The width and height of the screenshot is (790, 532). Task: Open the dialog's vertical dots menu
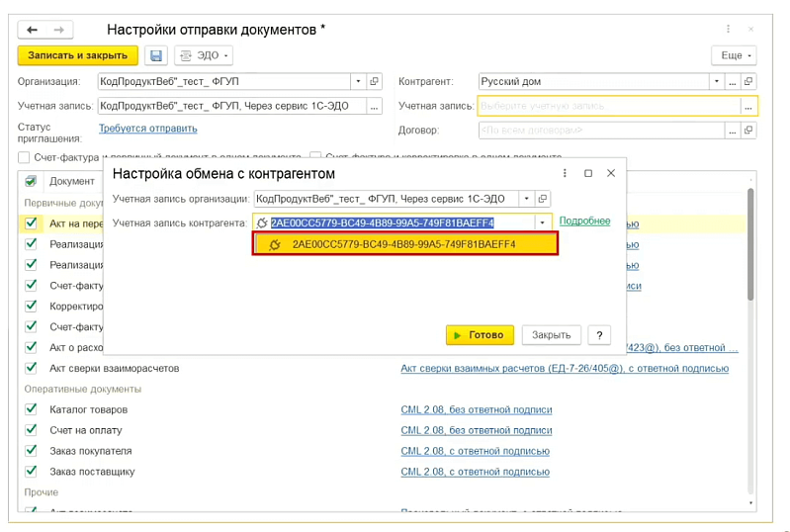[x=565, y=173]
